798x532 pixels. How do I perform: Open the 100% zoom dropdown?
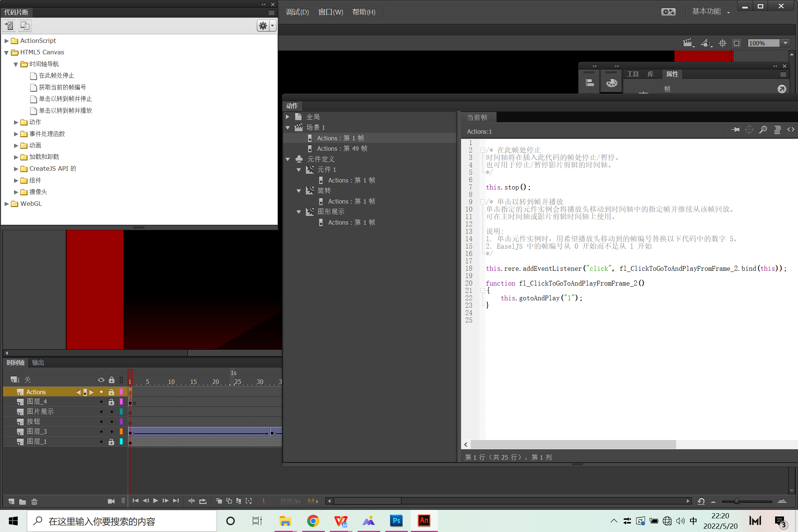(x=785, y=43)
